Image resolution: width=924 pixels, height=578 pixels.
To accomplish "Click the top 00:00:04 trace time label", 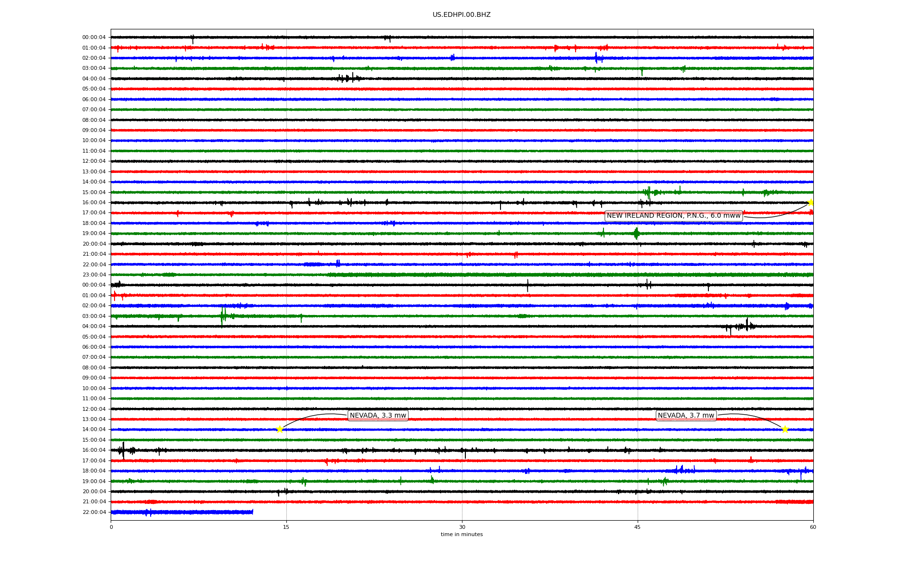I will pos(94,38).
